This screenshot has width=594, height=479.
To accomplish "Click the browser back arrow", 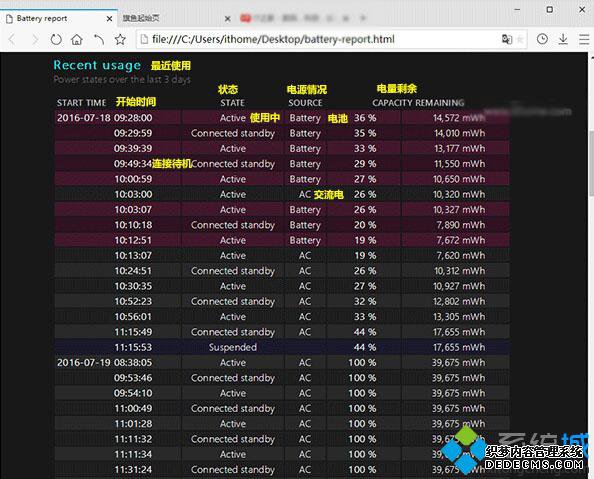I will tap(12, 39).
